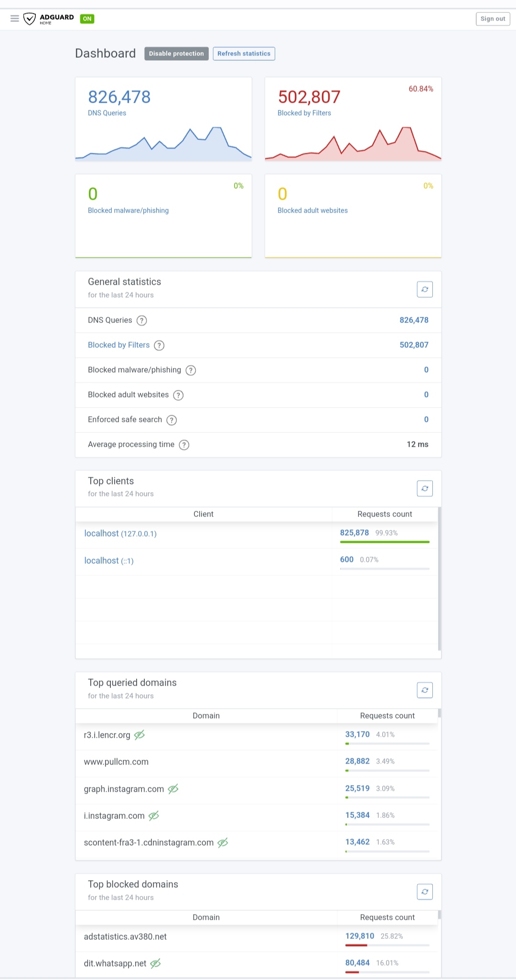
Task: Open the Blocked malware/phishing help tooltip
Action: (x=190, y=370)
